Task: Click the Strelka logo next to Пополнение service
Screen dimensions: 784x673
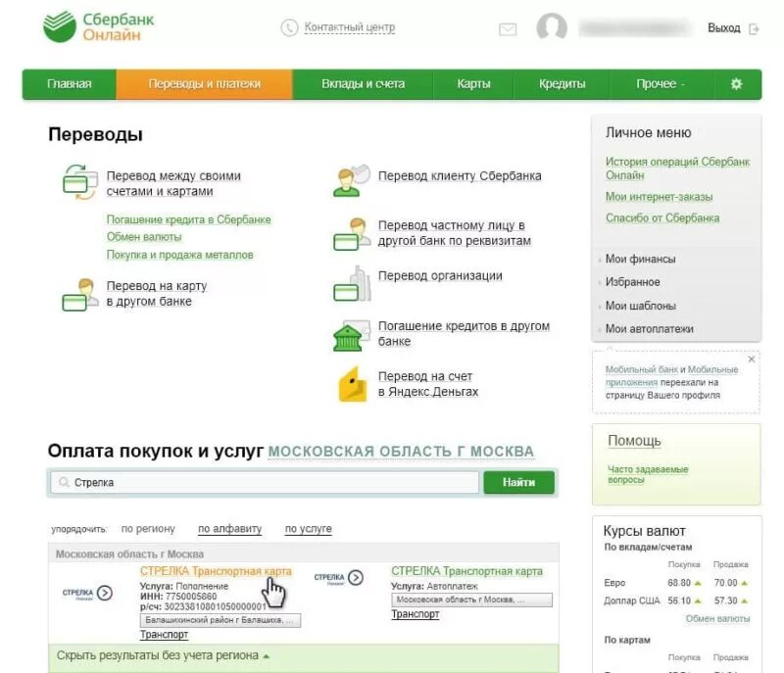Action: (x=87, y=593)
